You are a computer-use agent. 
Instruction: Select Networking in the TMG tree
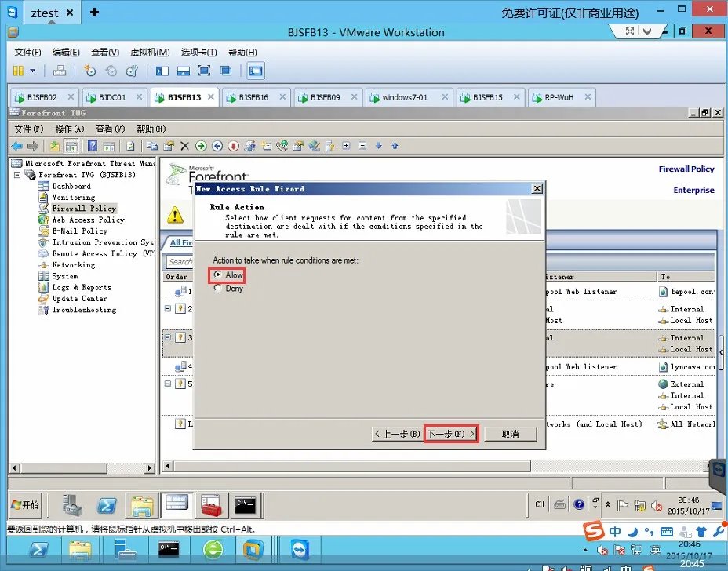[74, 265]
